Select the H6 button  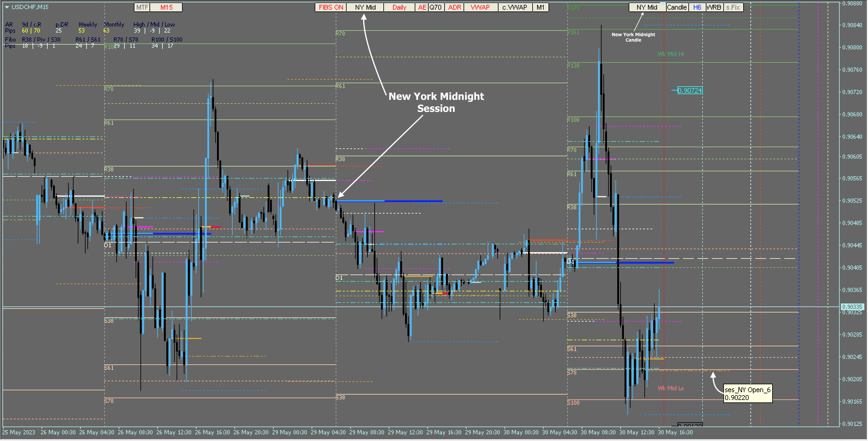pos(697,8)
